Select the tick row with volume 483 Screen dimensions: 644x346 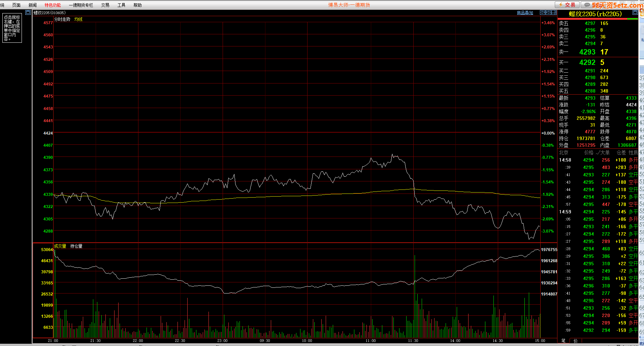(598, 167)
